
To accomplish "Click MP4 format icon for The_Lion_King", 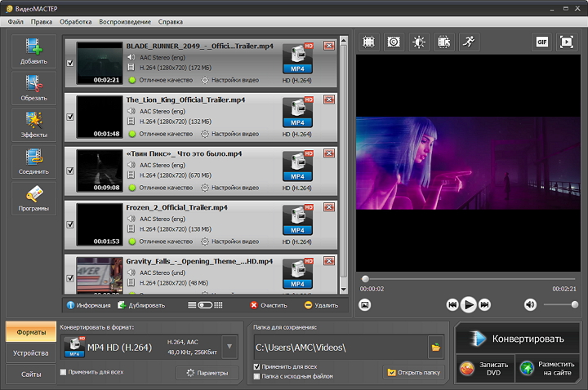I will coord(298,112).
